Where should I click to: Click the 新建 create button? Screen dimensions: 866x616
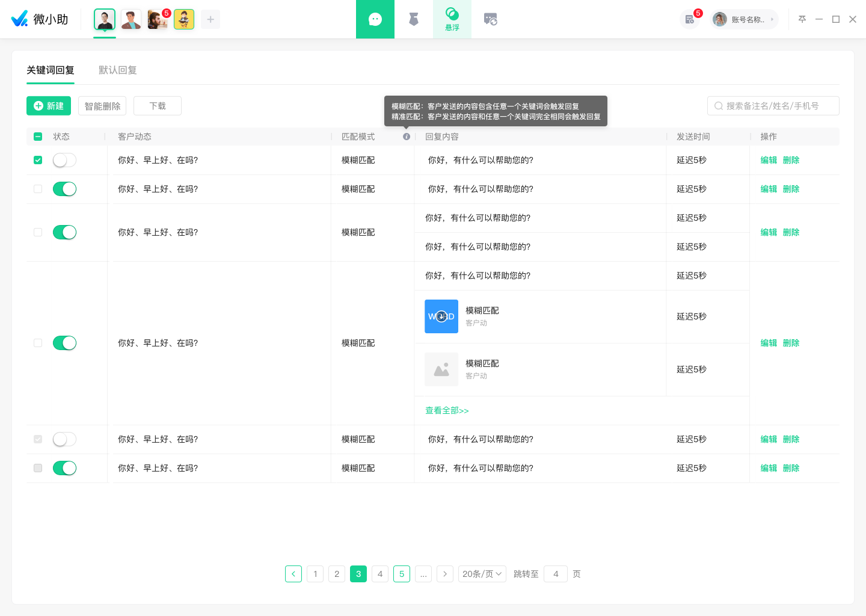click(49, 106)
